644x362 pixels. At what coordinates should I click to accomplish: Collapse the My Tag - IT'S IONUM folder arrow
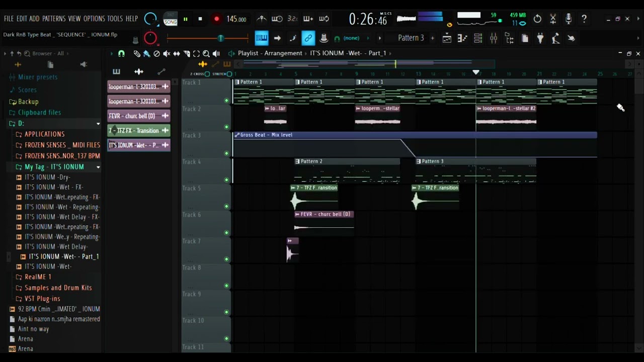point(98,167)
